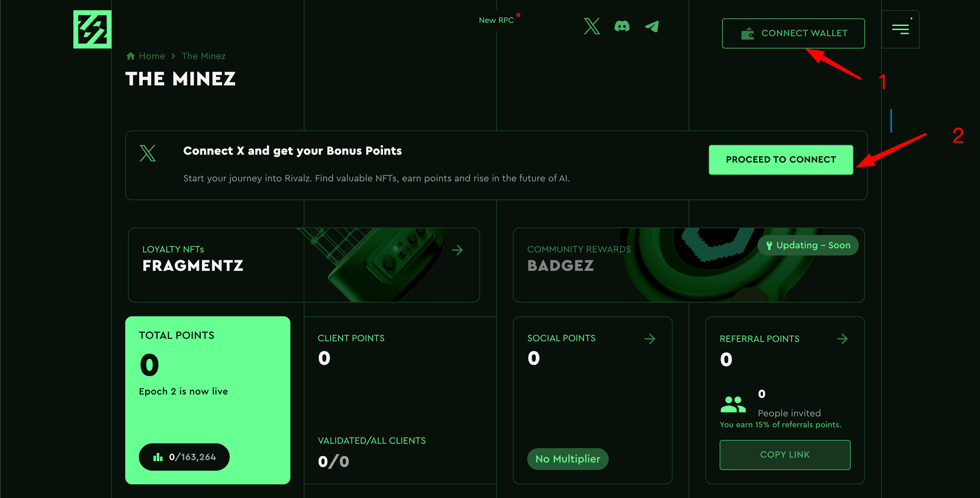This screenshot has height=498, width=980.
Task: Click the Validated/All Clients label
Action: point(372,441)
